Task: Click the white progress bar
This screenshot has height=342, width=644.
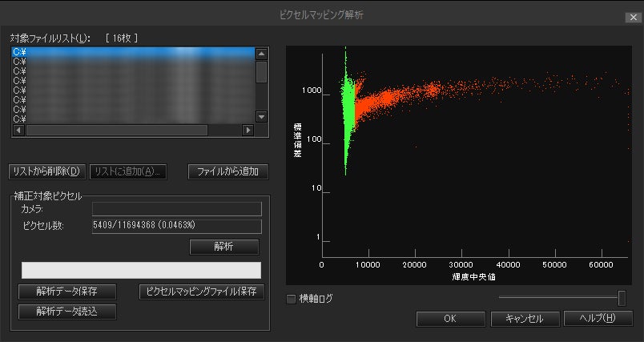Action: point(141,270)
